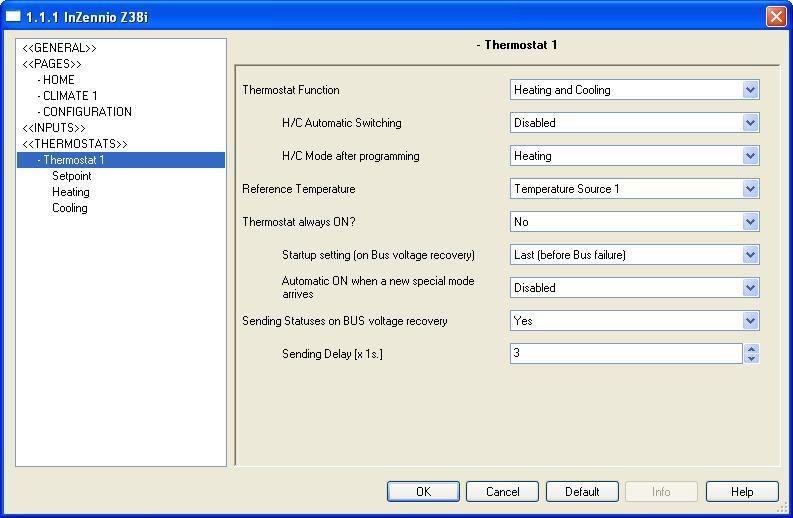Select the Thermostat 1 tree entry

coord(121,160)
